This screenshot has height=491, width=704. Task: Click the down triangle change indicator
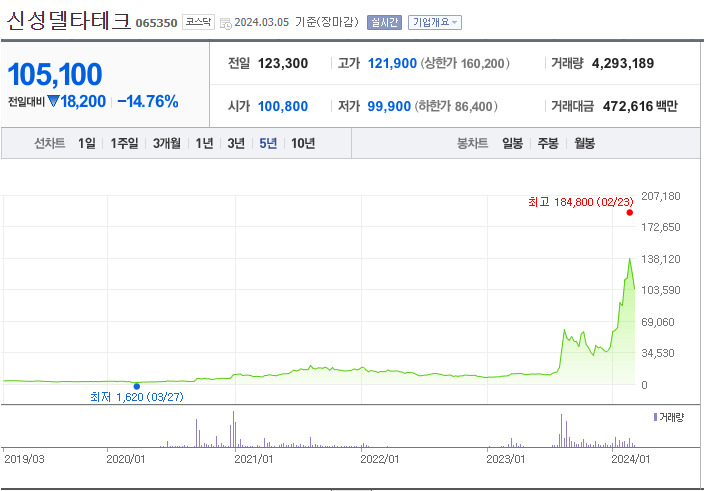click(x=53, y=101)
